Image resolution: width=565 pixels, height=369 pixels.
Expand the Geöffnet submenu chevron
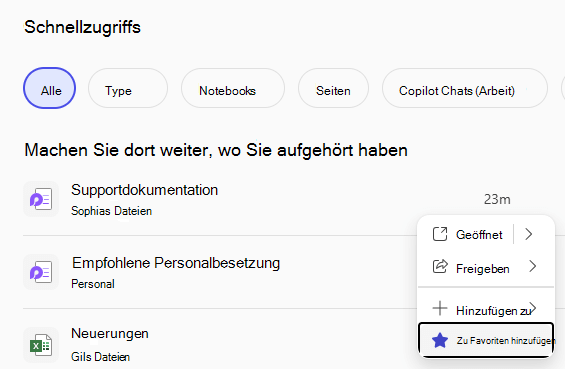pos(529,234)
